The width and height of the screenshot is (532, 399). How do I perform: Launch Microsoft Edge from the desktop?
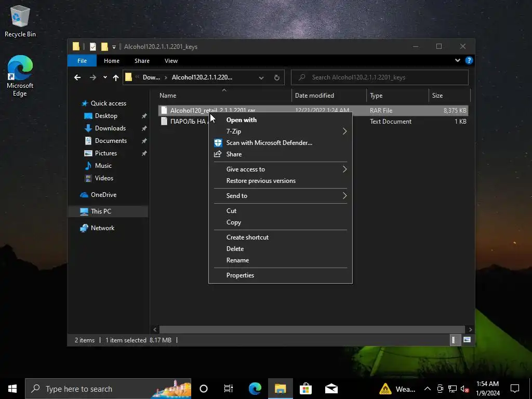[20, 76]
